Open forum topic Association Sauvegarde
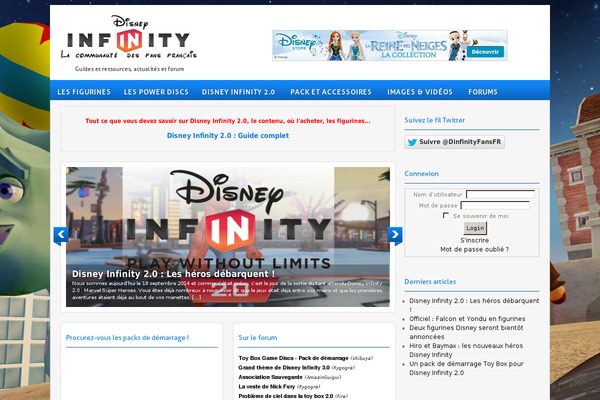Screen dimensions: 600x400 (x=271, y=377)
